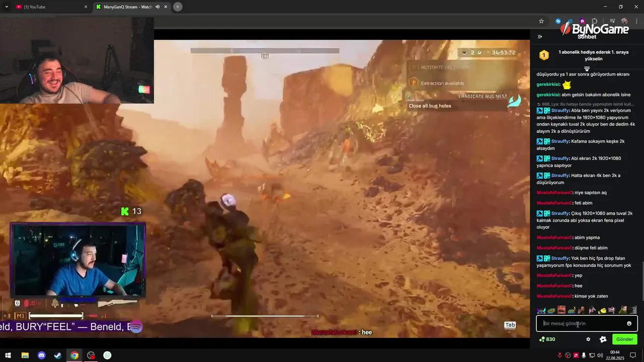Open Chrome's three-dot menu
644x362 pixels.
coord(637,21)
